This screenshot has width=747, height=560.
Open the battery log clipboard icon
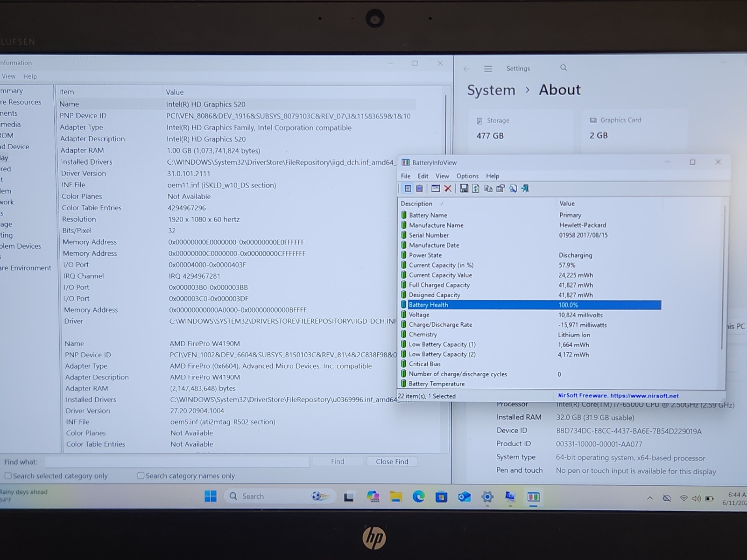pyautogui.click(x=419, y=189)
